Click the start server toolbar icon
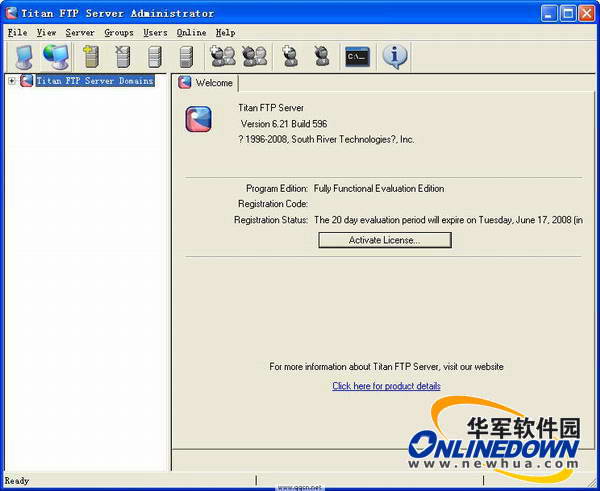Viewport: 600px width, 491px height. (x=155, y=57)
